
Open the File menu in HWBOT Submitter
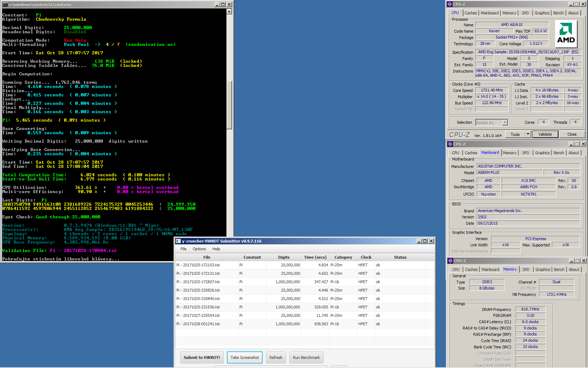(183, 249)
